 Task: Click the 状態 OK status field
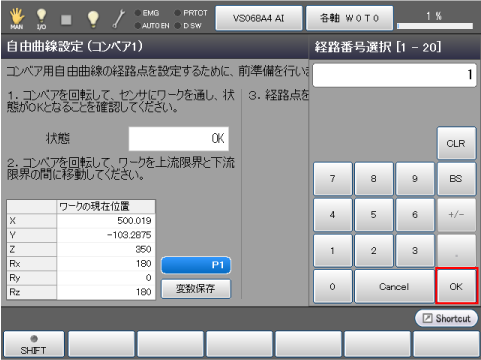[x=179, y=138]
